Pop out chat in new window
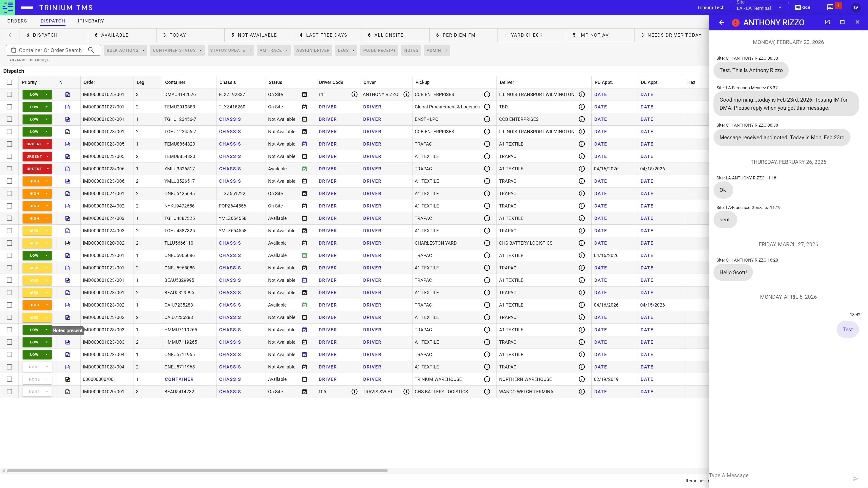 [827, 22]
